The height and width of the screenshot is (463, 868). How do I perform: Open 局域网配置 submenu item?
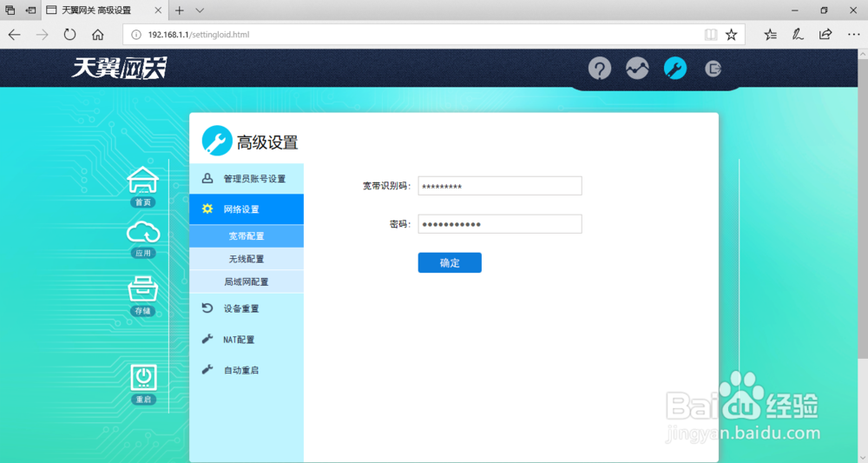(x=247, y=282)
